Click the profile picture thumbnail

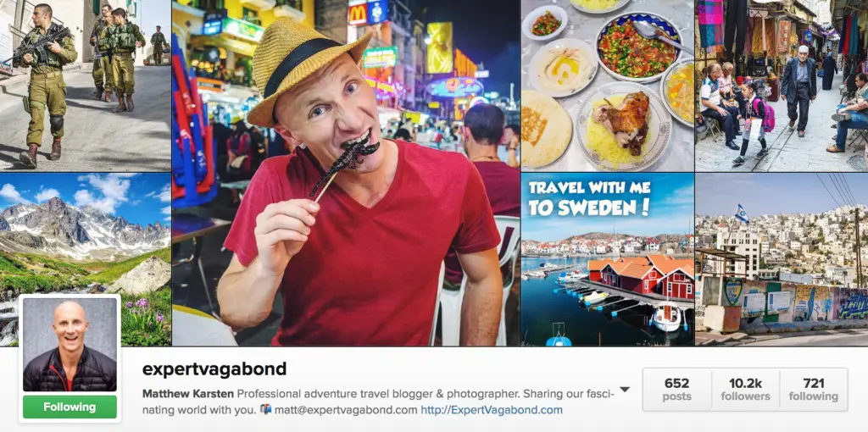click(x=70, y=345)
